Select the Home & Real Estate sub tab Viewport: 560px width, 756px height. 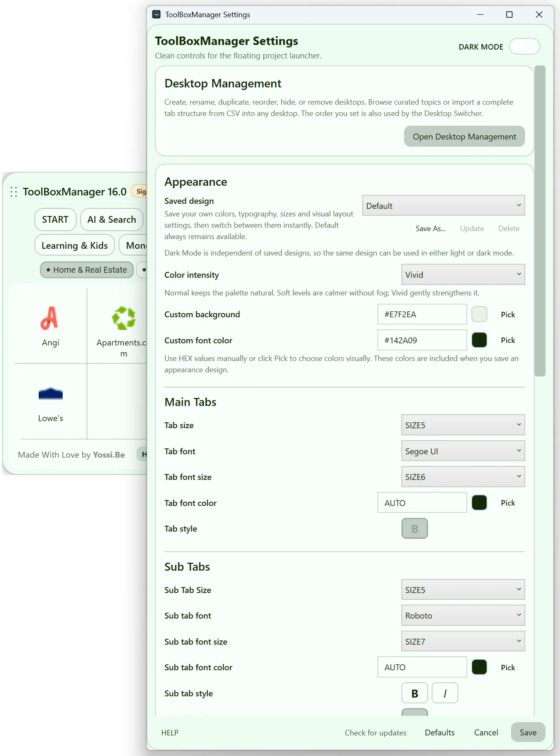click(x=87, y=270)
